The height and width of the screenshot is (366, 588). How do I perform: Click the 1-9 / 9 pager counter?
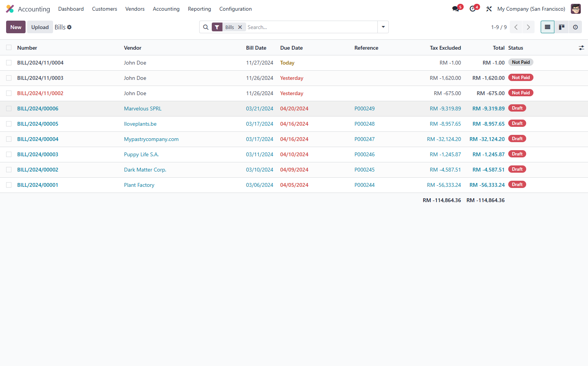click(x=499, y=27)
